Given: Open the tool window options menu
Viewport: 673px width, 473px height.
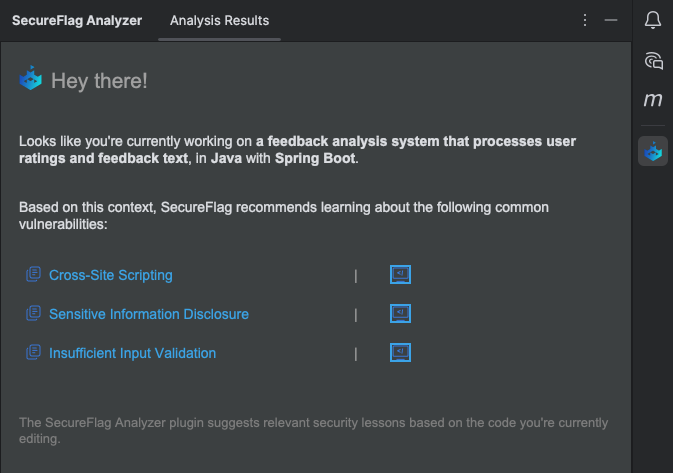Looking at the screenshot, I should [586, 20].
